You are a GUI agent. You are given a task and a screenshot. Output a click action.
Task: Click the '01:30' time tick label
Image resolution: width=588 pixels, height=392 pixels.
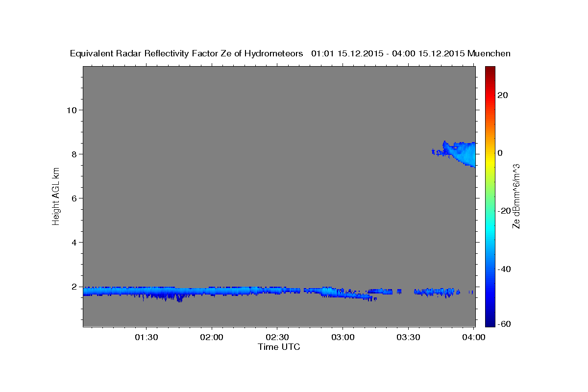click(x=147, y=337)
